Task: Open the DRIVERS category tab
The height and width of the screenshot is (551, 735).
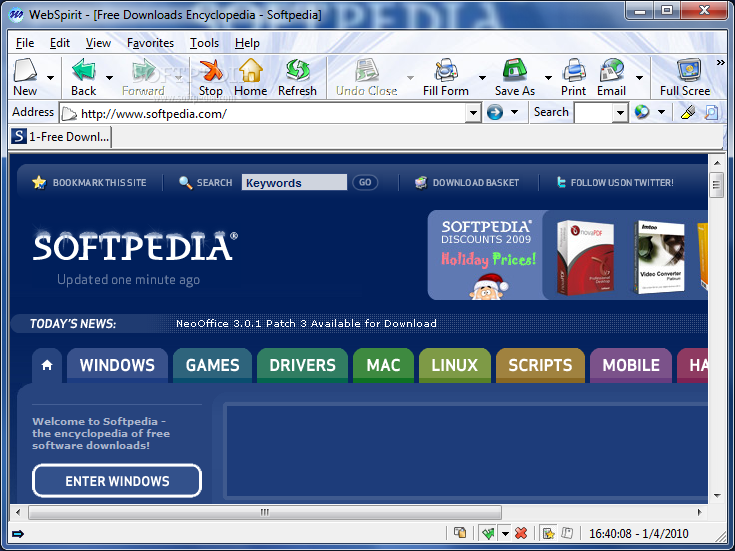Action: coord(302,365)
